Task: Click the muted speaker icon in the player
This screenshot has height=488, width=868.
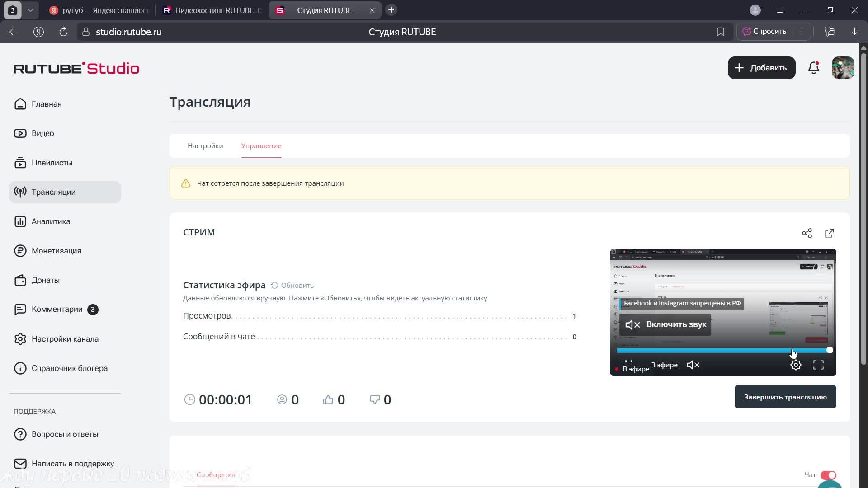Action: coord(693,365)
